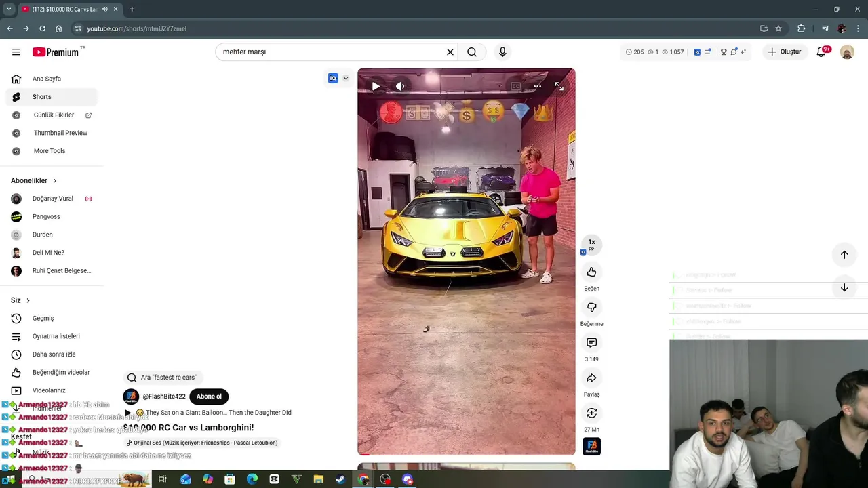Viewport: 868px width, 488px height.
Task: Expand the Short to fullscreen
Action: click(559, 86)
